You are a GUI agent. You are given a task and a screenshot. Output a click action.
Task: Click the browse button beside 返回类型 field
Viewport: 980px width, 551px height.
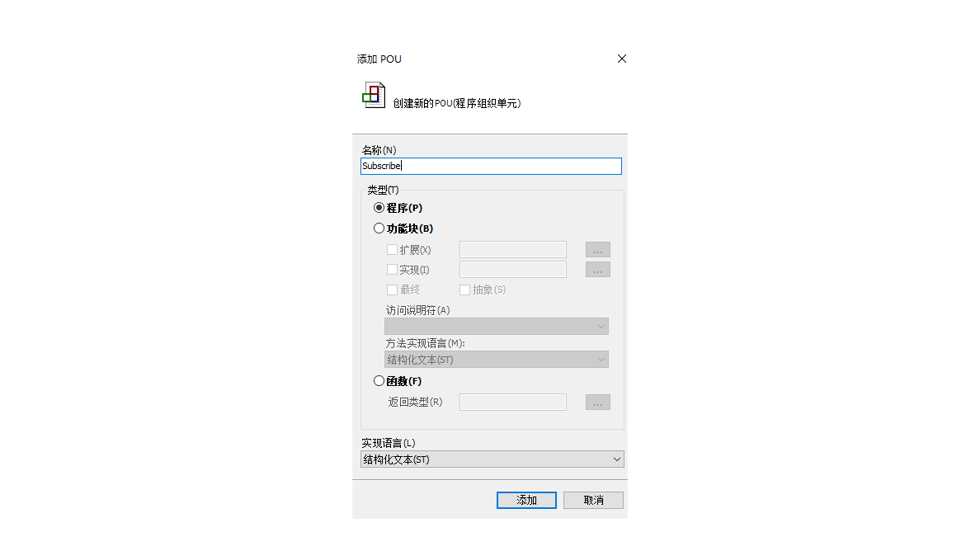pyautogui.click(x=598, y=402)
